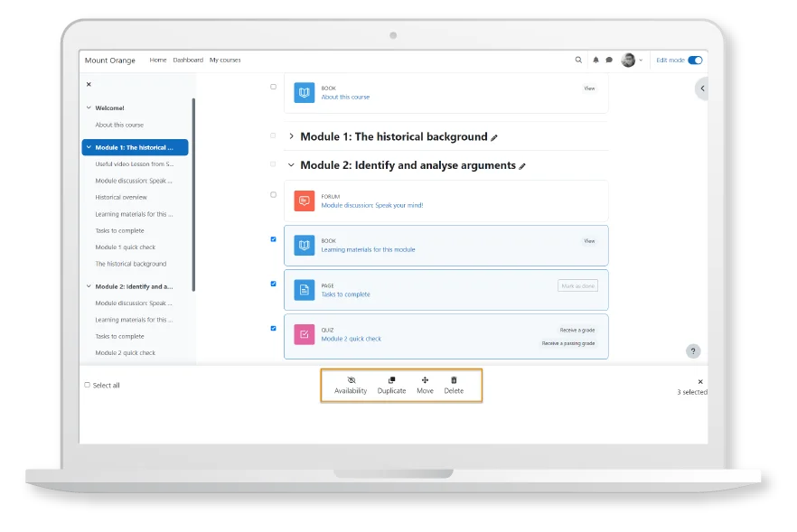Expand Module 1 section in main content
The image size is (797, 532).
[x=291, y=136]
